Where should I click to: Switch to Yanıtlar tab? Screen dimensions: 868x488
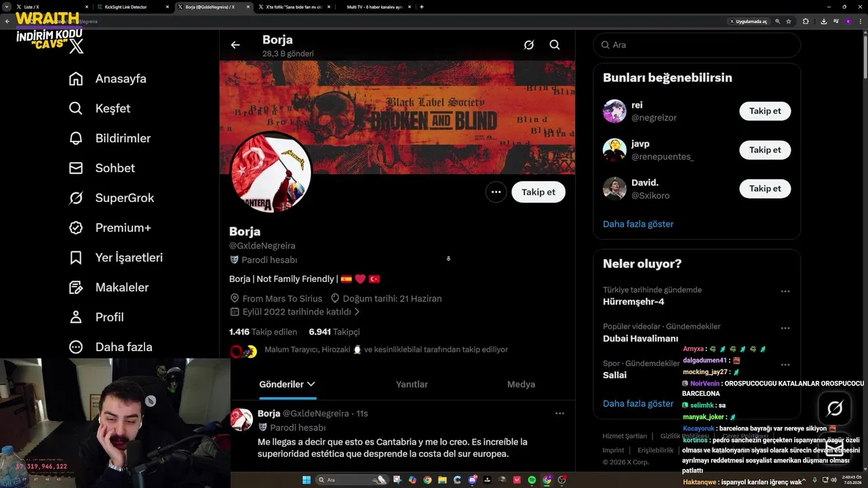click(x=412, y=384)
